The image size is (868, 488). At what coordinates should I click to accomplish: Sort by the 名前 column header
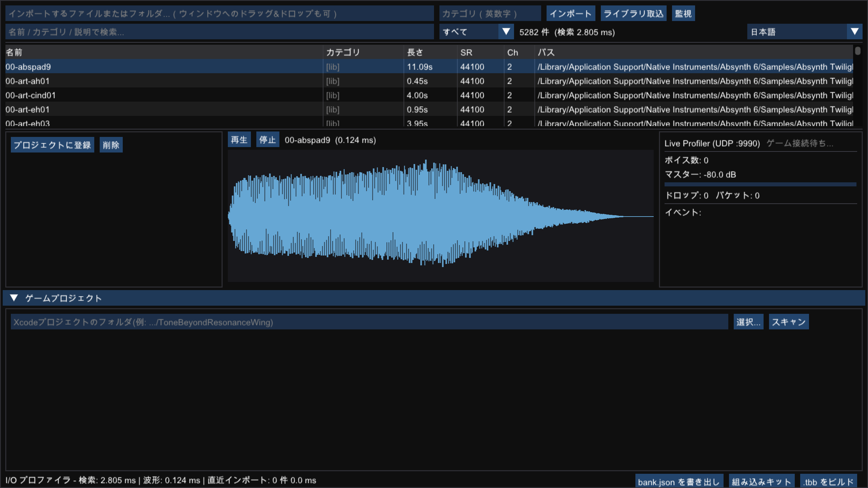coord(164,52)
